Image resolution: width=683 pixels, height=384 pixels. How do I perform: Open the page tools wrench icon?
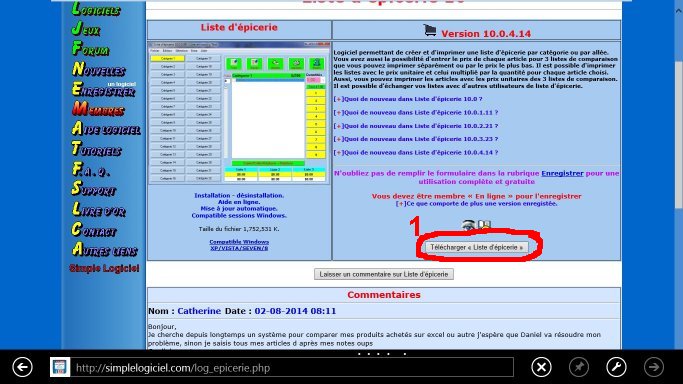tap(616, 367)
